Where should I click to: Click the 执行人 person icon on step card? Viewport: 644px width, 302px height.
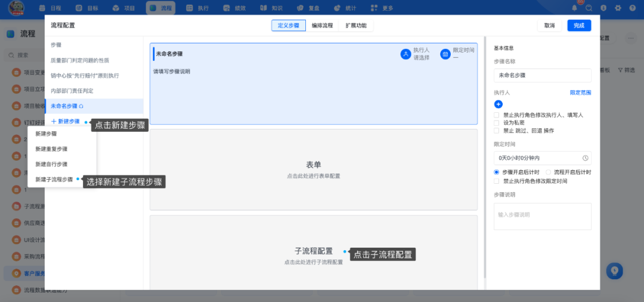click(x=406, y=54)
